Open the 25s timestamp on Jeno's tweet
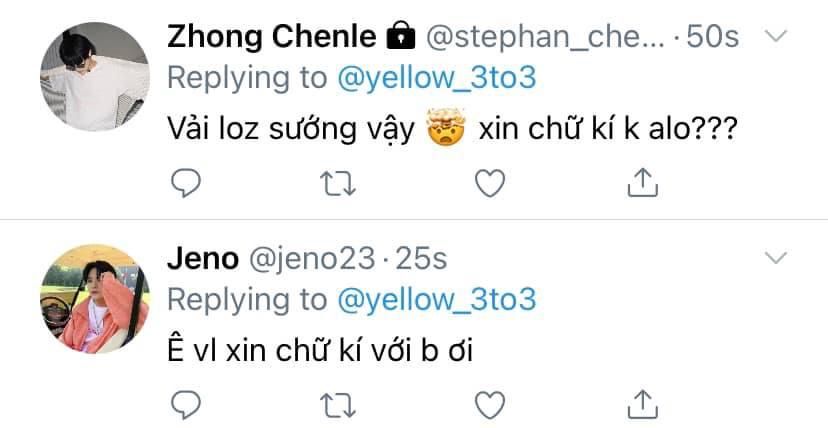 tap(421, 260)
